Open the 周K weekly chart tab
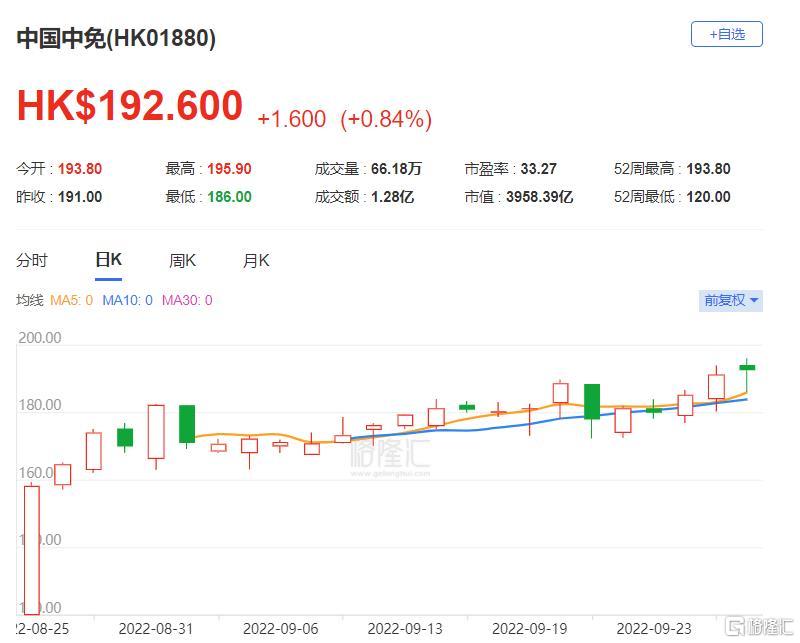Viewport: 800px width, 643px height. point(182,261)
